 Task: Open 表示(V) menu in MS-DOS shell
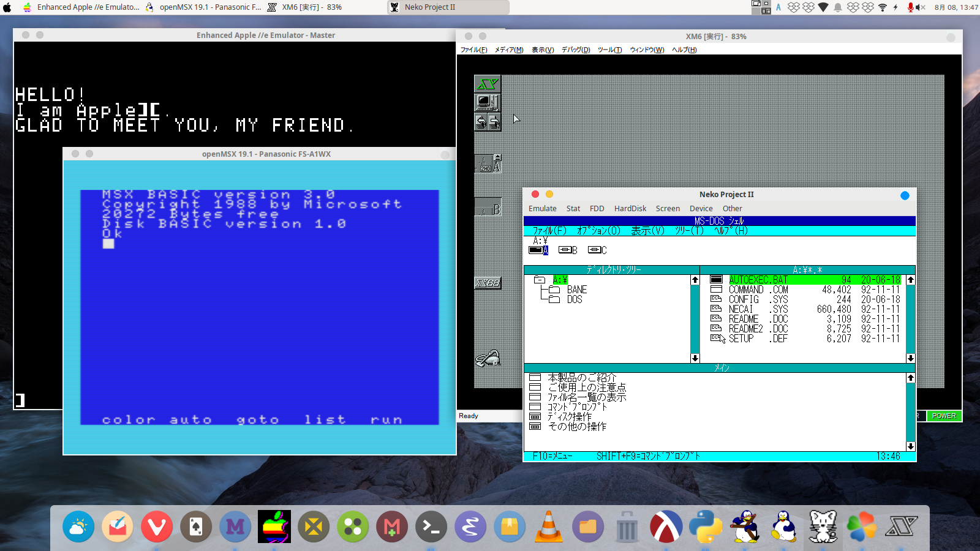tap(648, 231)
